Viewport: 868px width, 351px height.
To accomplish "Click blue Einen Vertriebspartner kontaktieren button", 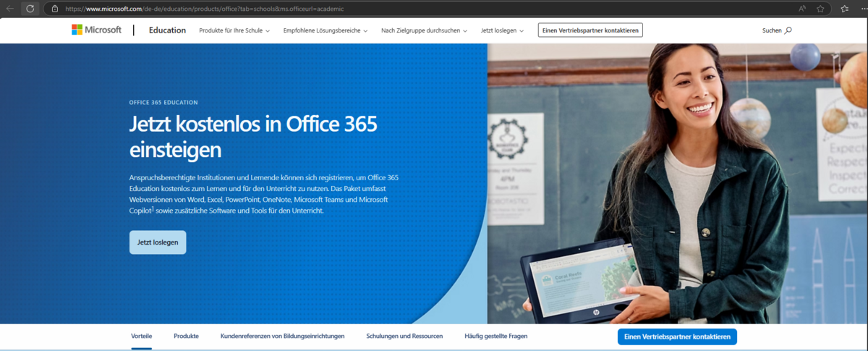I will point(677,337).
